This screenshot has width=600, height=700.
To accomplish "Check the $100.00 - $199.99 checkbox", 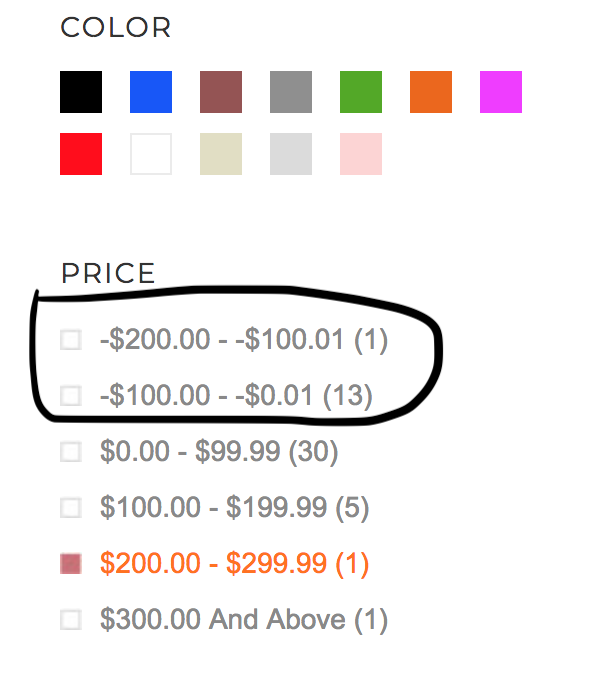I will 70,508.
